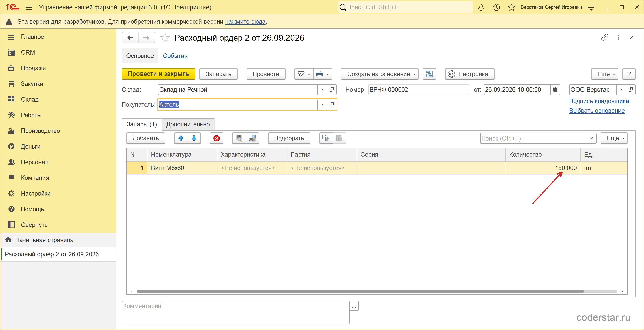644x330 pixels.
Task: Open the print dropdown button
Action: (322, 74)
